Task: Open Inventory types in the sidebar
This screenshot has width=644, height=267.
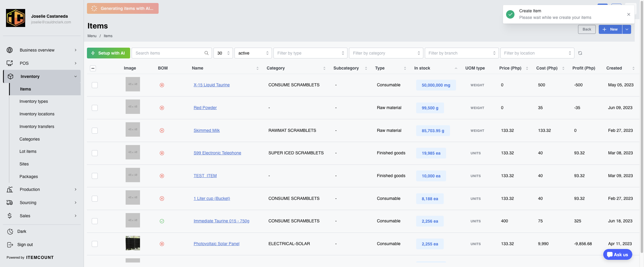Action: [x=34, y=101]
